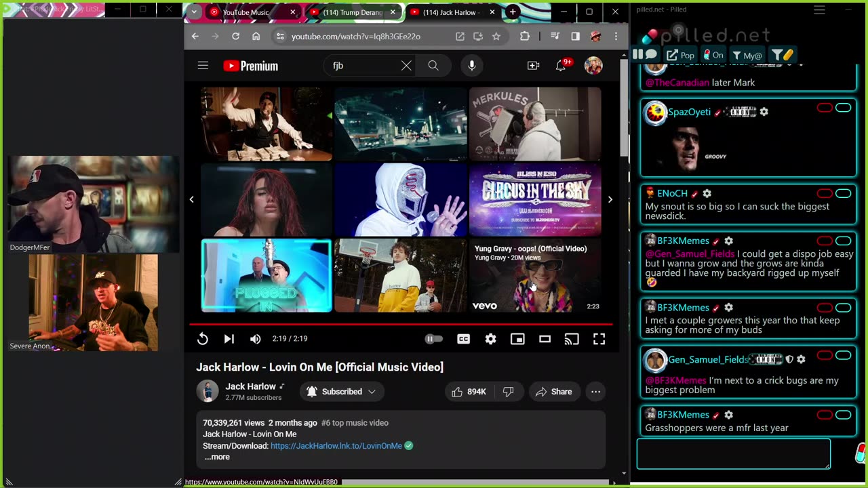Toggle the pill filter in Pilled
Viewport: 868px width, 488px height.
pos(782,55)
